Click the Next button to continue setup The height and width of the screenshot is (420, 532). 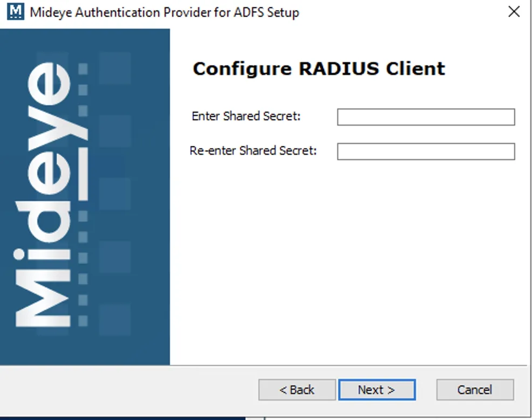tap(377, 389)
